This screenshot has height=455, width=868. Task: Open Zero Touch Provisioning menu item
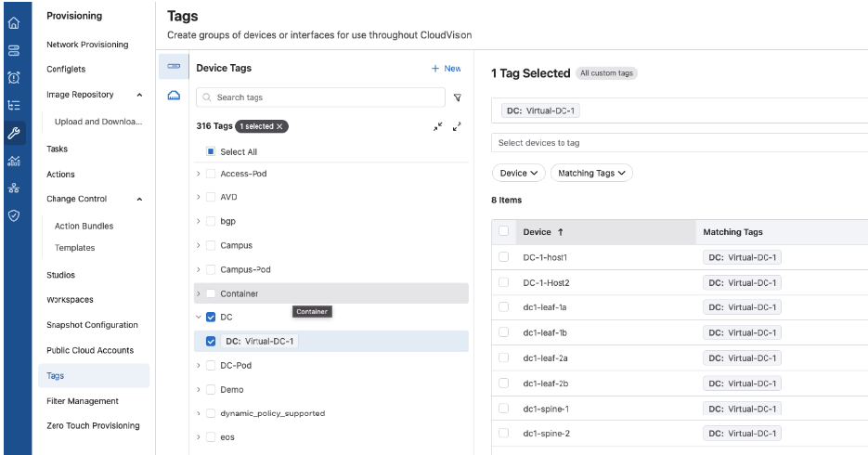point(93,425)
